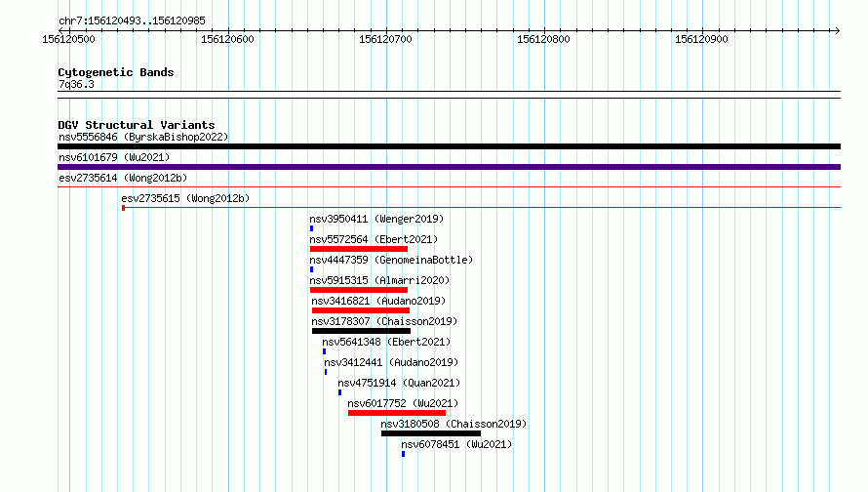Click the esv2735614 (Wong2012b) label
The image size is (868, 492).
(x=123, y=178)
